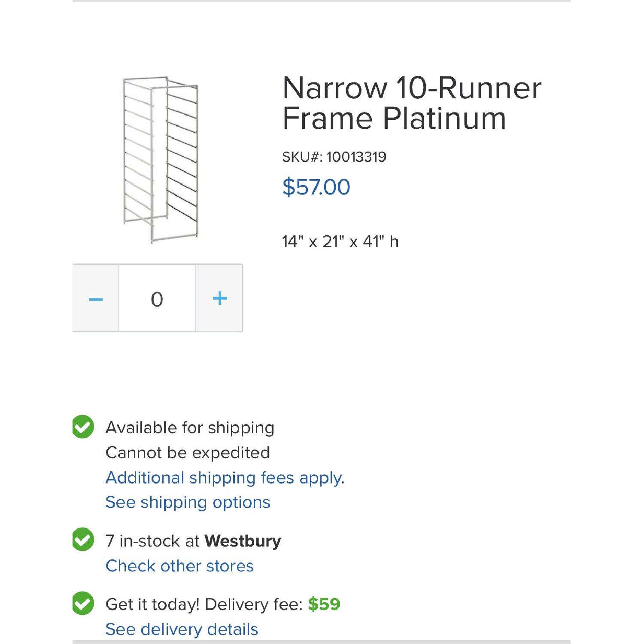Image resolution: width=644 pixels, height=644 pixels.
Task: Click the green delivery checkmark icon
Action: tap(83, 603)
